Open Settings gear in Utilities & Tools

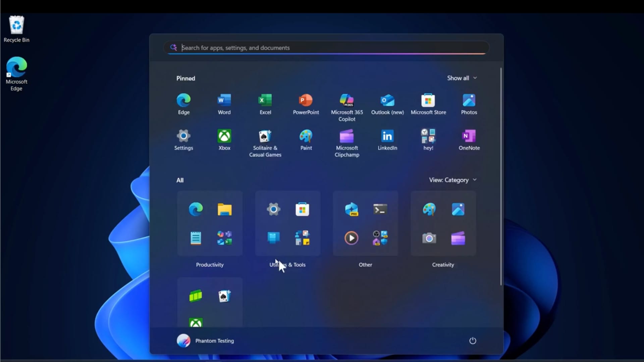273,209
